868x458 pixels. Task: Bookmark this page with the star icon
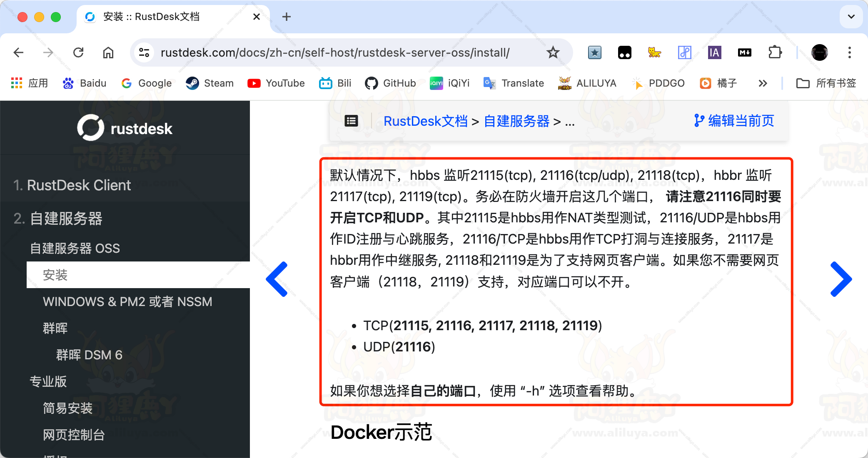[553, 52]
